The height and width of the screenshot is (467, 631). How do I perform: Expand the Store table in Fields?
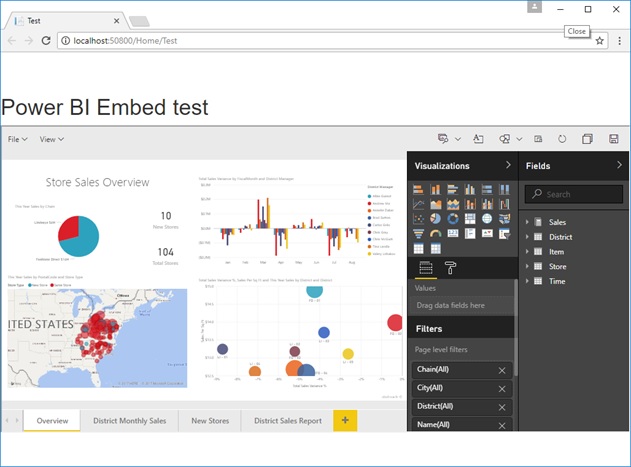527,266
